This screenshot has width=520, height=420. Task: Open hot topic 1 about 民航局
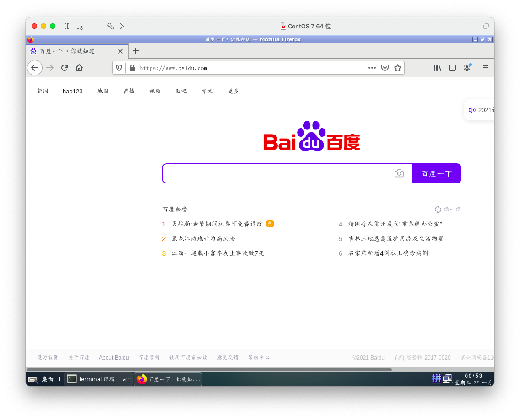217,224
